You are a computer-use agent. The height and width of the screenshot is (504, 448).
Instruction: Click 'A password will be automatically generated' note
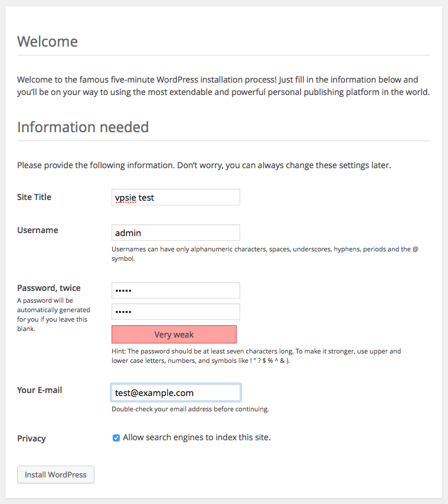pos(54,315)
